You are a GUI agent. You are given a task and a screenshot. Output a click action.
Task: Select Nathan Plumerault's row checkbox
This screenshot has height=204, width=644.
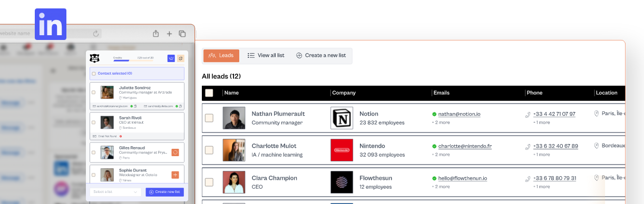pos(209,118)
